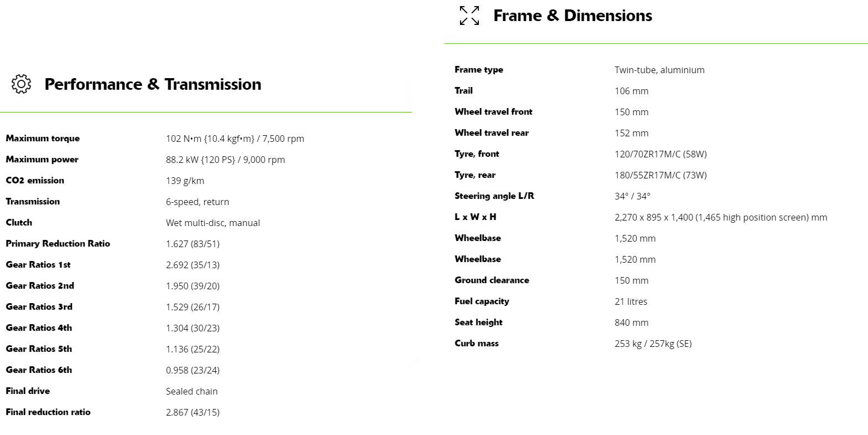The height and width of the screenshot is (435, 868).
Task: Select the Gear Ratios 3rd label
Action: coord(39,307)
